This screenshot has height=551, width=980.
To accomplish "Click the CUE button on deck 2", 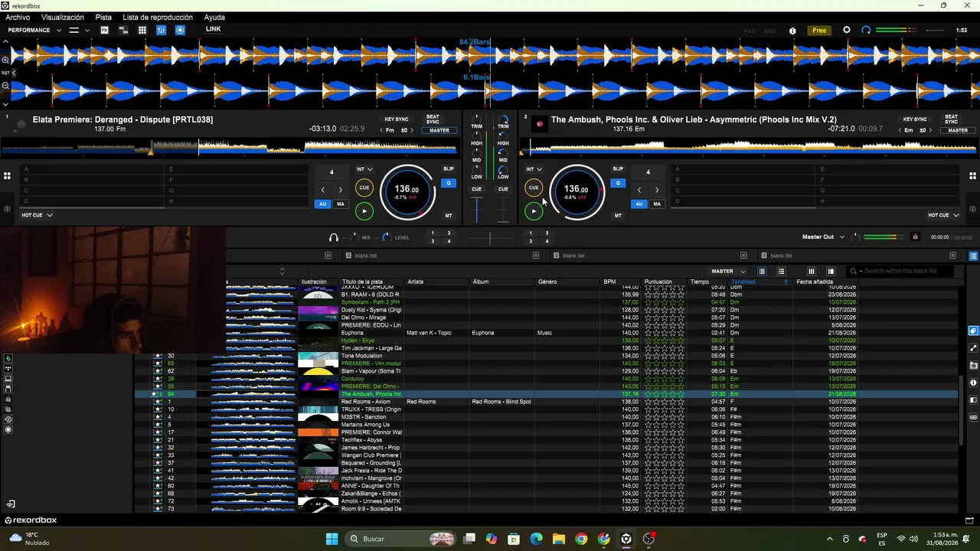I will [534, 187].
